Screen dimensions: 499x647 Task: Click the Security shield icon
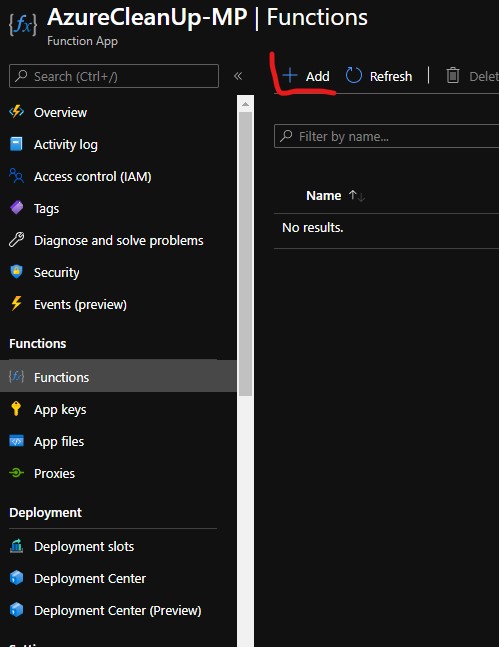point(17,272)
